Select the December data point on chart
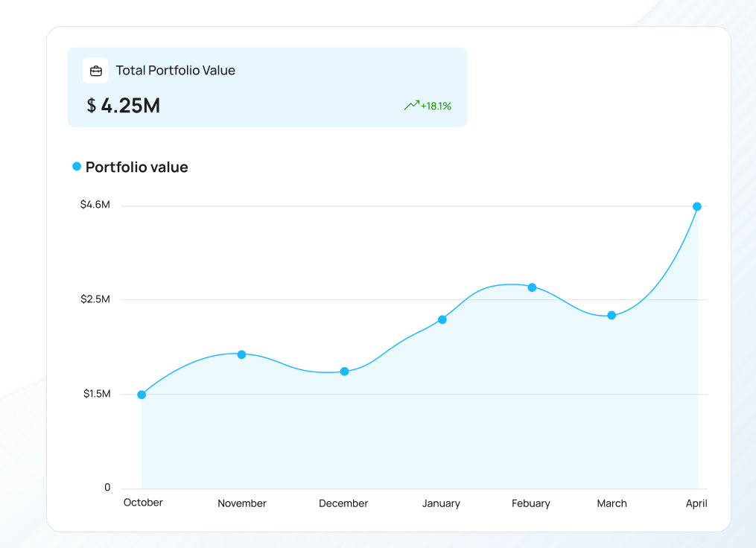 (344, 372)
